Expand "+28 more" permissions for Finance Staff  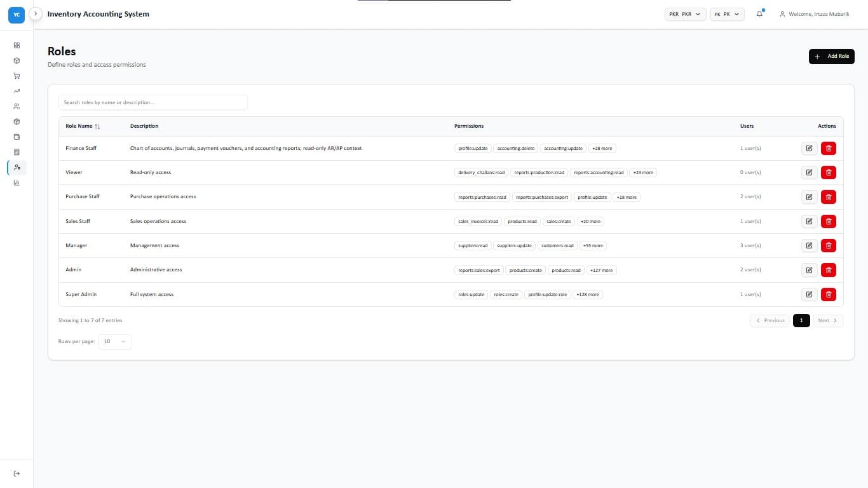602,148
